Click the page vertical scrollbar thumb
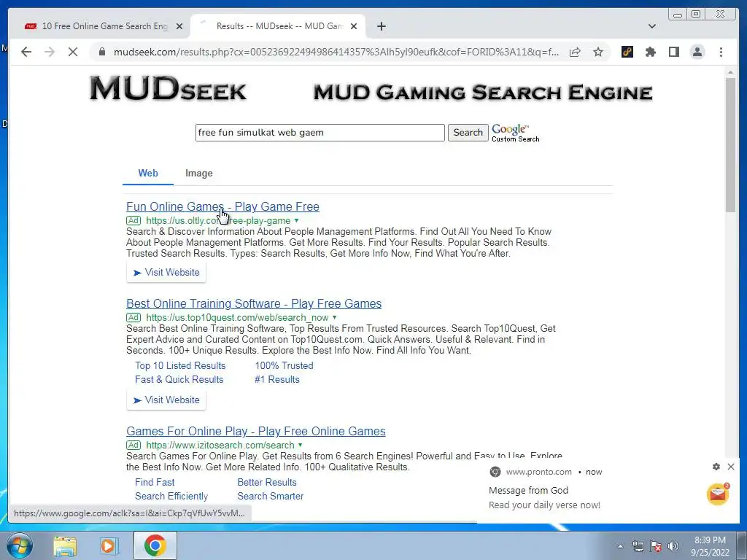Screen dimensions: 747x560 (730, 144)
